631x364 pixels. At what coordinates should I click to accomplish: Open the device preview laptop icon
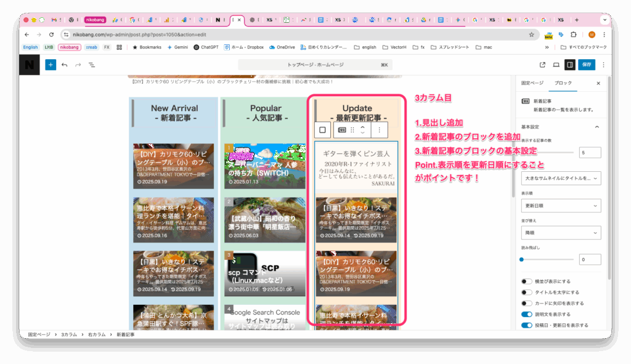(x=556, y=65)
